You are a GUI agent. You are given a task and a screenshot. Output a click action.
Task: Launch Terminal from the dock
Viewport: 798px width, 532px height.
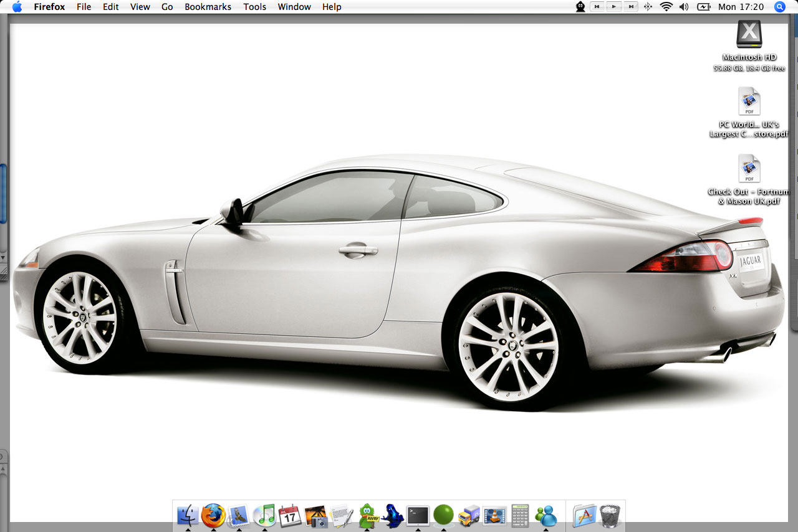418,516
